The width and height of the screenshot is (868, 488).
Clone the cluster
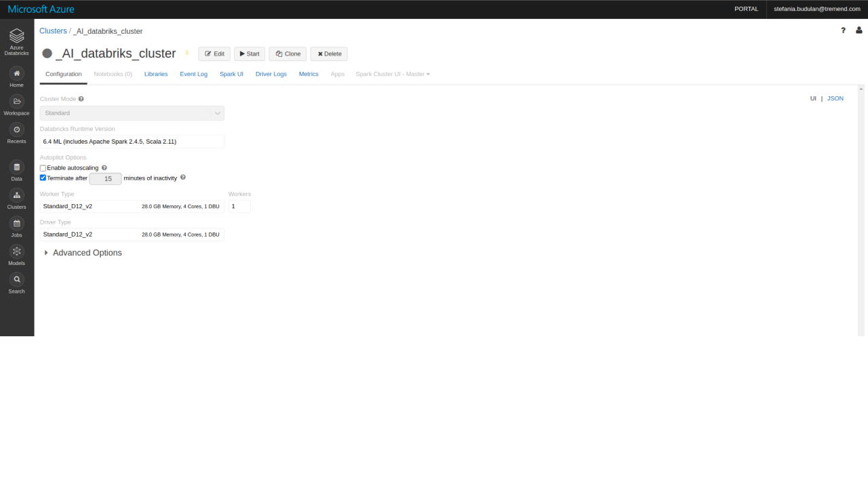pos(288,54)
